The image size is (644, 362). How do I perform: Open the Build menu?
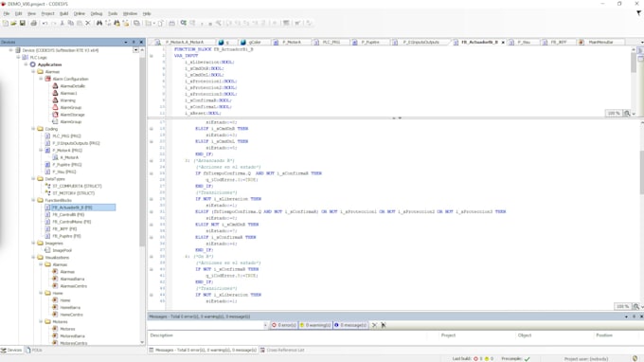63,13
